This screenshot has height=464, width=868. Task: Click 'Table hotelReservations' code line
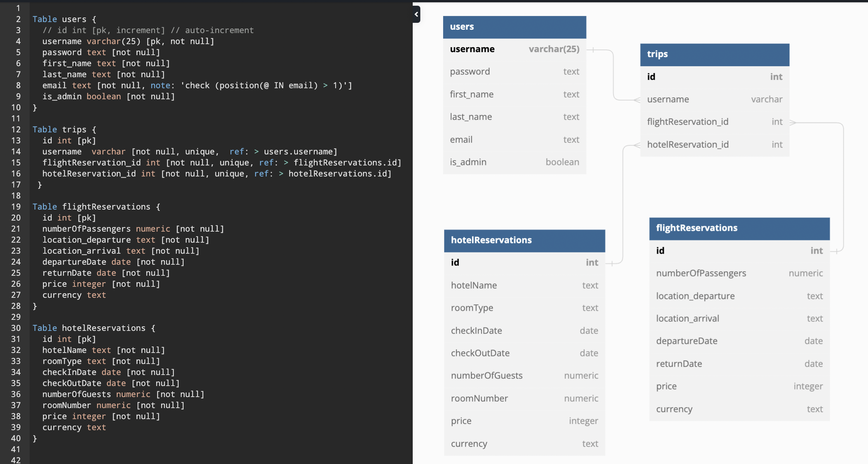94,328
